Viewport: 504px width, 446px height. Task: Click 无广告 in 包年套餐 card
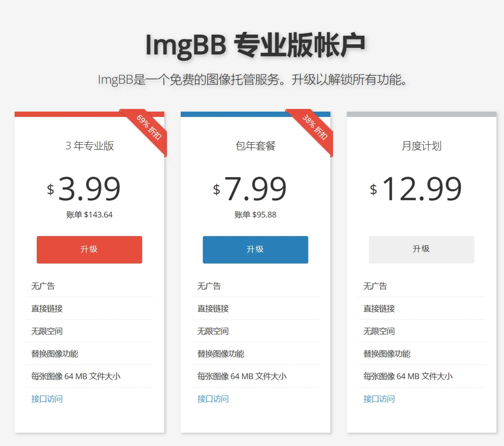pyautogui.click(x=209, y=286)
